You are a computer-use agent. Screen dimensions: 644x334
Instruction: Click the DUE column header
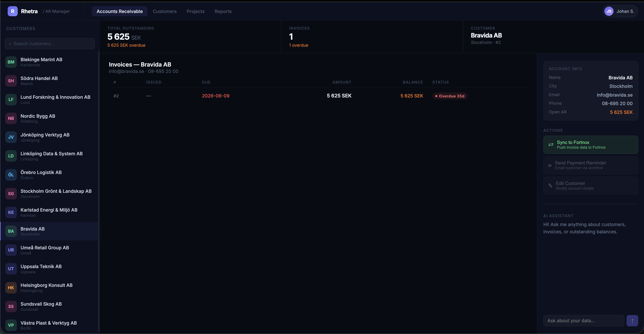(206, 82)
